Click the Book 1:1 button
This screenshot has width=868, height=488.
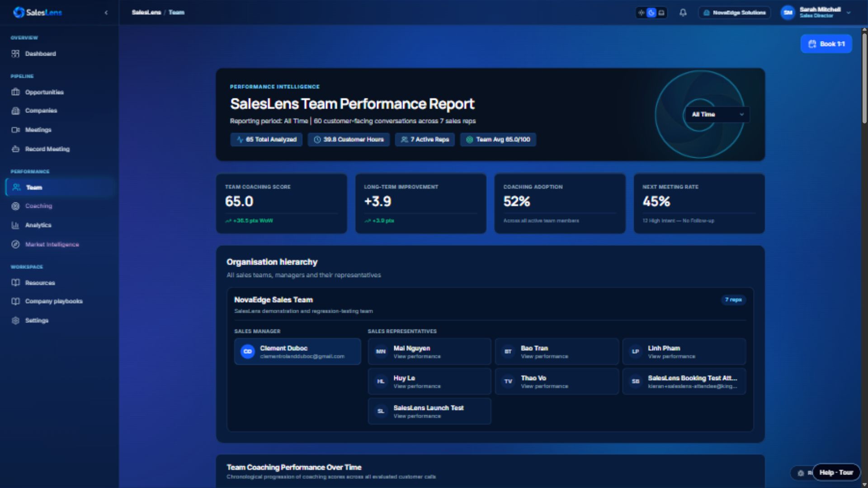(x=826, y=44)
